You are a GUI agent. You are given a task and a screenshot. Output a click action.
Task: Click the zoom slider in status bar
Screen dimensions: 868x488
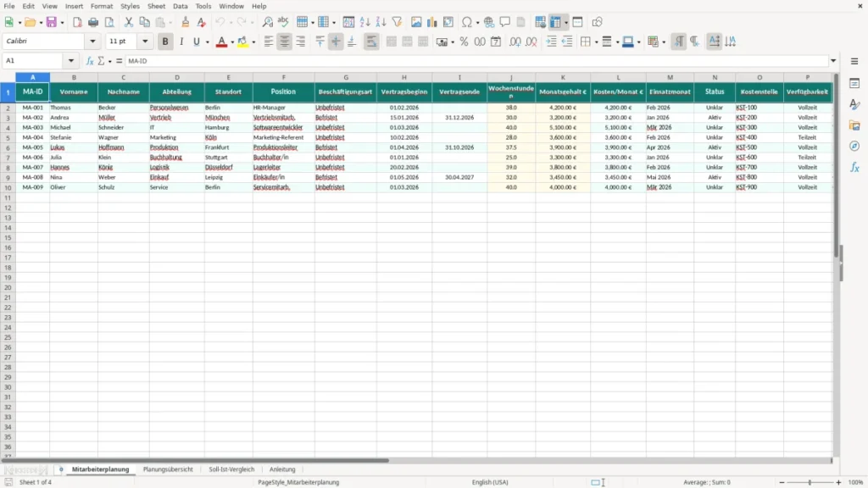tap(810, 482)
